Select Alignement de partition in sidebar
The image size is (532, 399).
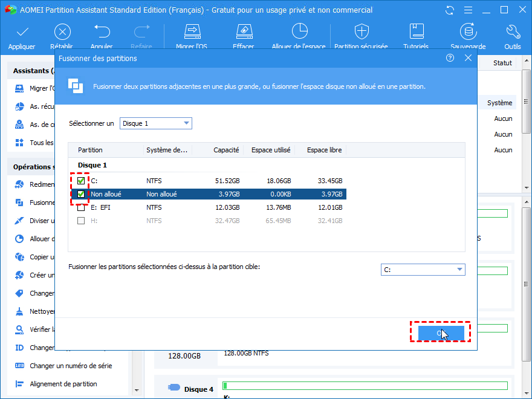tap(63, 384)
